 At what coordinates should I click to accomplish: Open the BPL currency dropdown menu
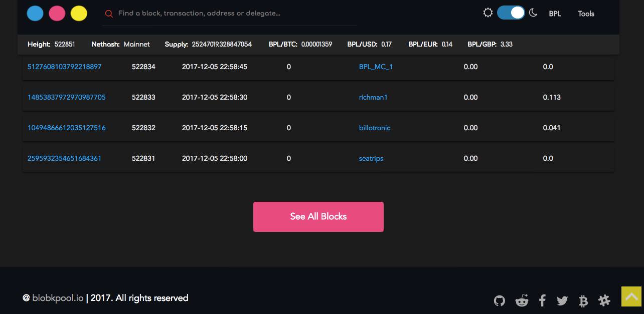[555, 14]
